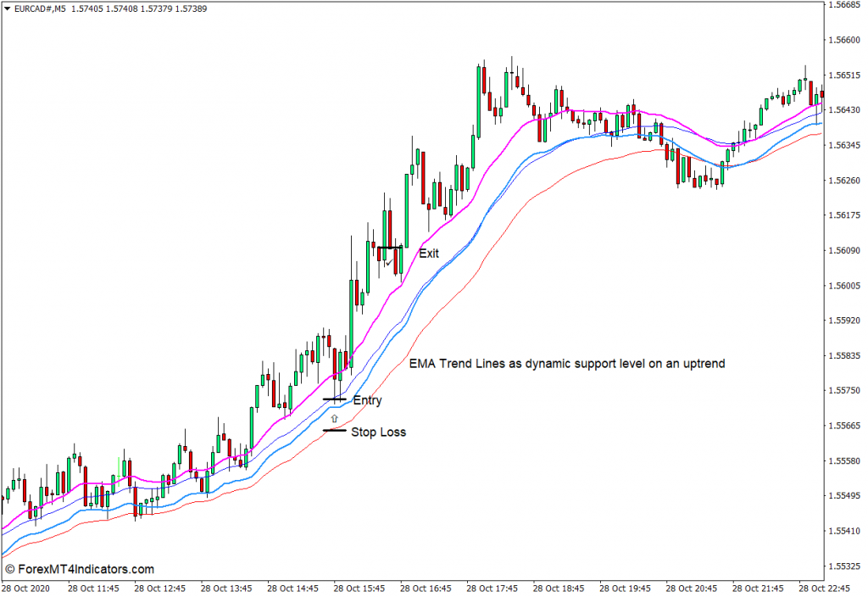Click the black Entry horizontal line marker

point(335,399)
